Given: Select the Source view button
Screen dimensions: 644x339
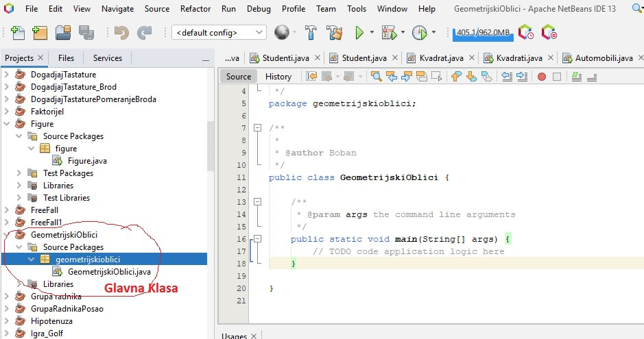Looking at the screenshot, I should tap(239, 77).
